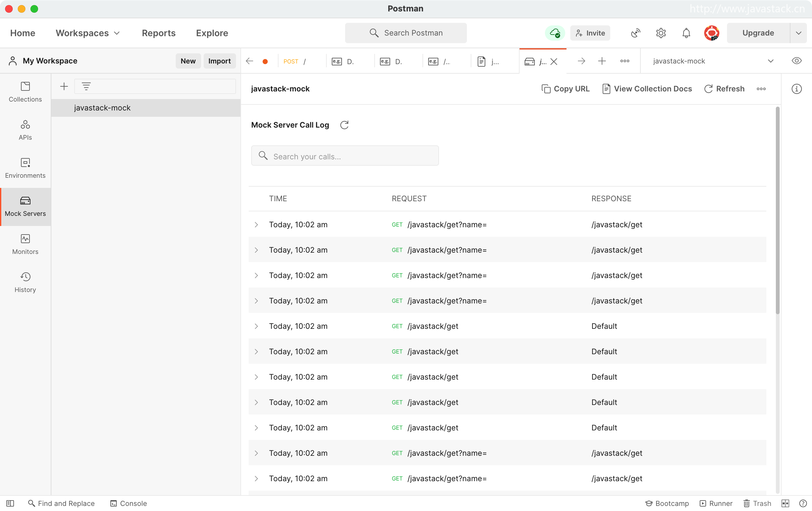Image resolution: width=812 pixels, height=511 pixels.
Task: Open the Collections sidebar panel
Action: [x=25, y=92]
